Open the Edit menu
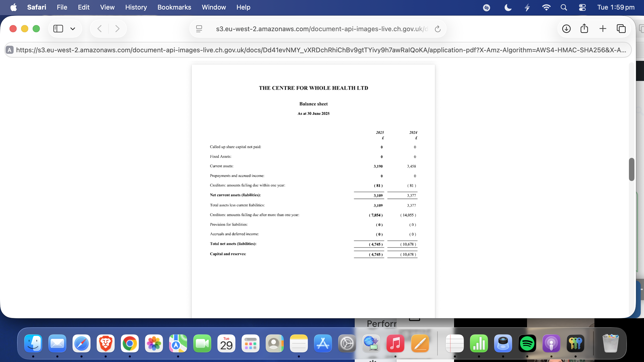Image resolution: width=644 pixels, height=362 pixels. pos(84,7)
